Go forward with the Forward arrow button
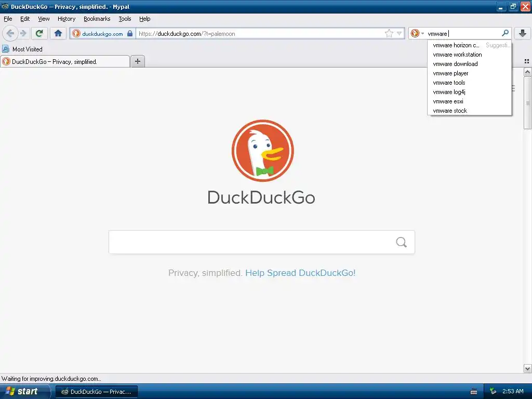Viewport: 532px width, 399px height. tap(23, 33)
